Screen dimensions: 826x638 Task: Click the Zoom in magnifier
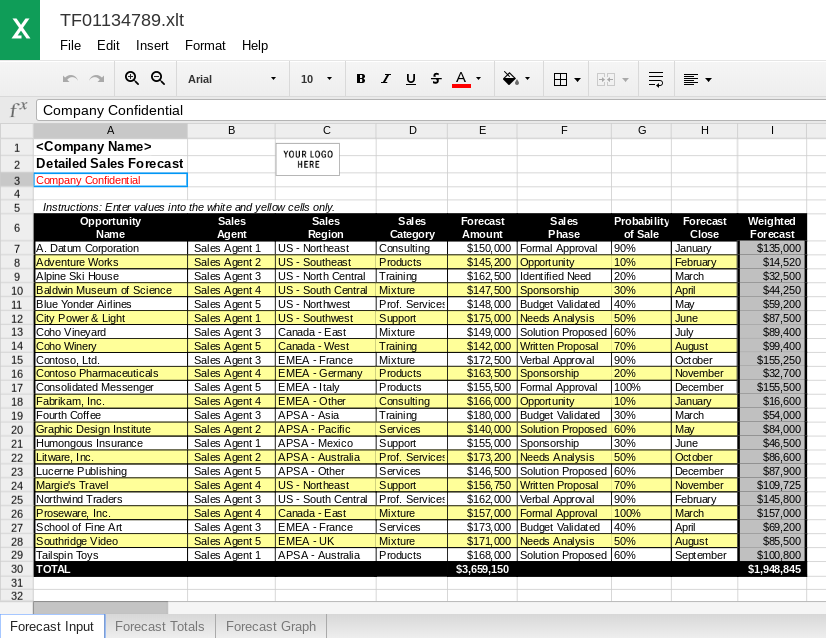132,78
